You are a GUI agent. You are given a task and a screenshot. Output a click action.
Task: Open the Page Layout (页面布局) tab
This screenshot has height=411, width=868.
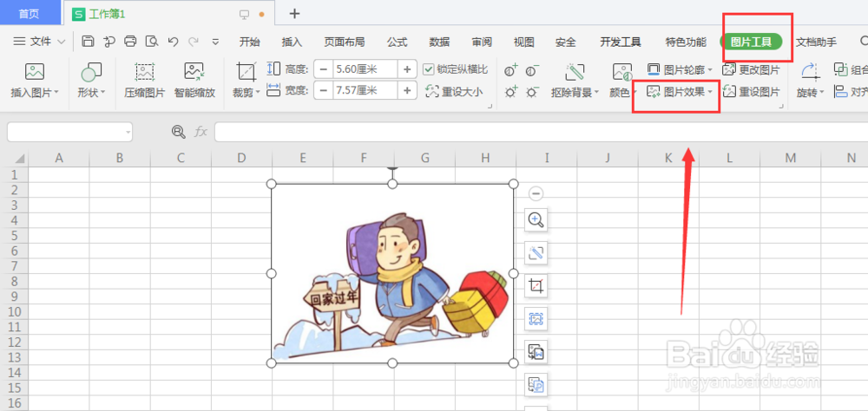click(x=345, y=42)
